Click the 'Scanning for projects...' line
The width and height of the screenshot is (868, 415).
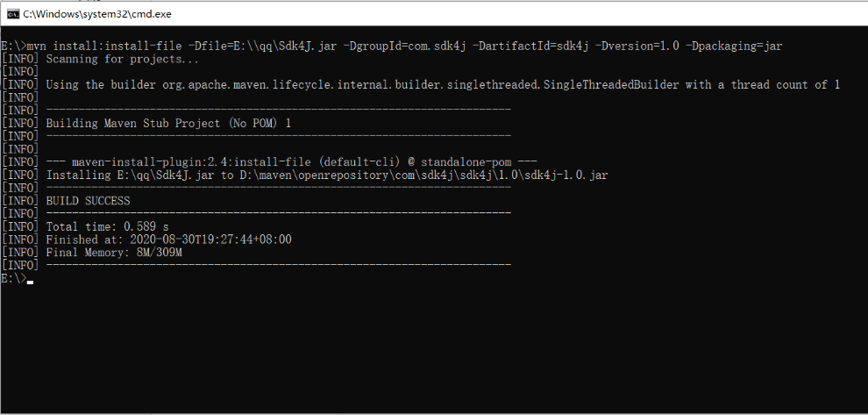pyautogui.click(x=123, y=59)
